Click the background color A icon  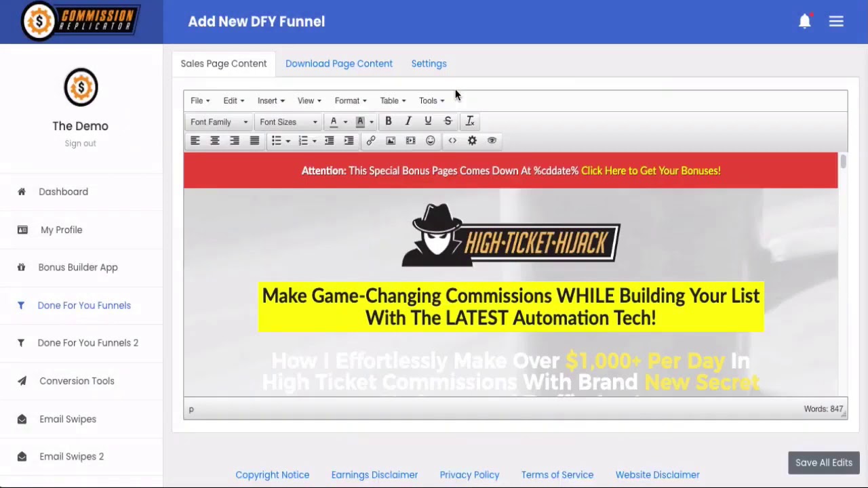361,122
